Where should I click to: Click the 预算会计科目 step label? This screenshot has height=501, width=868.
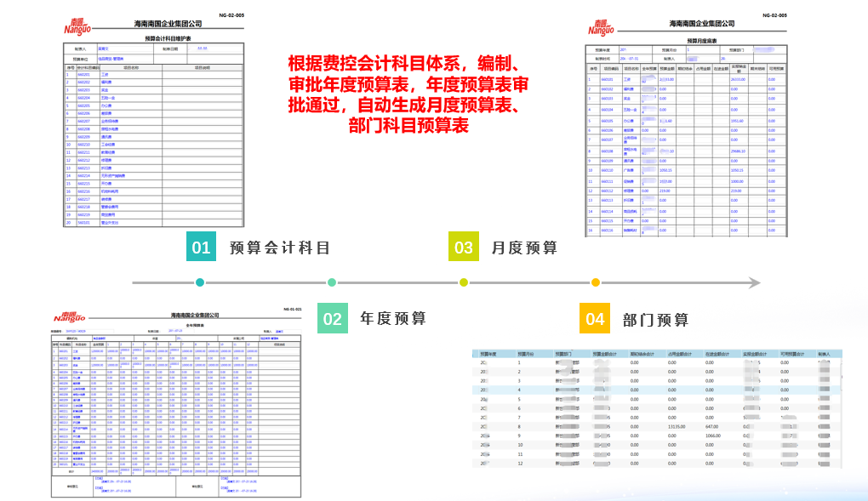[280, 248]
